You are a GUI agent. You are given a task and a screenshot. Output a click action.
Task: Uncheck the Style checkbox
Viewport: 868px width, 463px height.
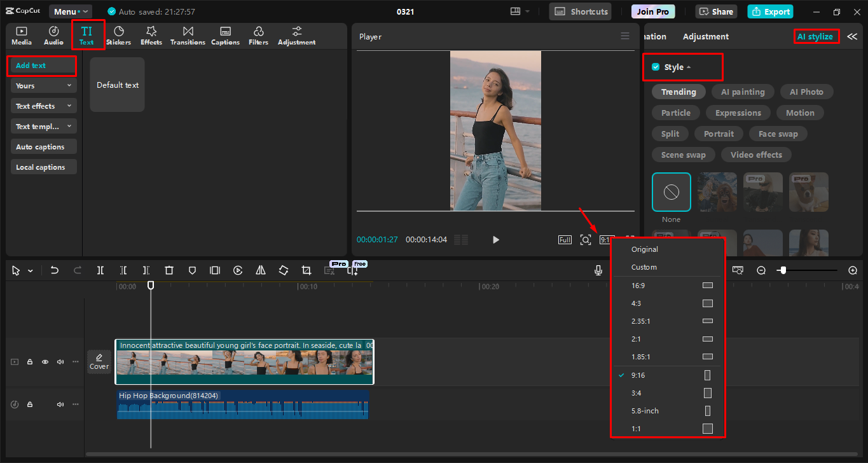[656, 67]
